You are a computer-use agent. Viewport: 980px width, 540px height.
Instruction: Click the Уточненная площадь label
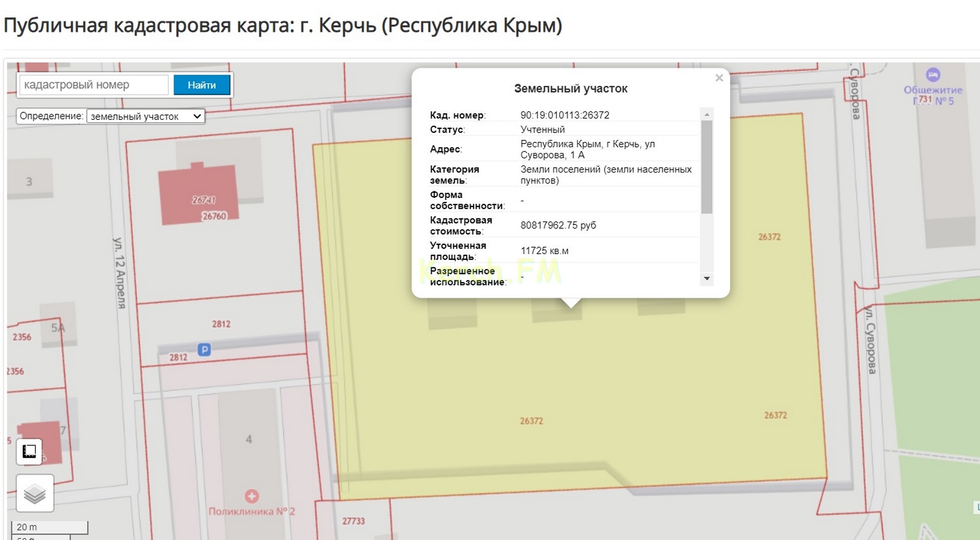(x=458, y=251)
